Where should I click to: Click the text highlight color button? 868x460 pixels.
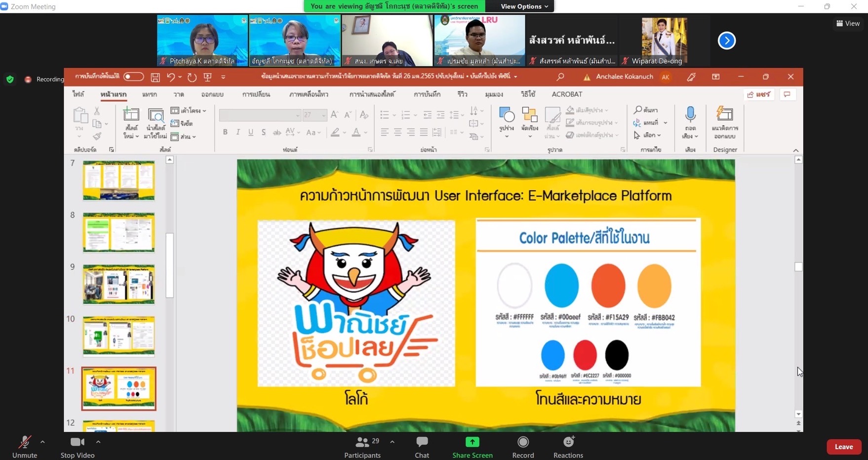tap(336, 132)
